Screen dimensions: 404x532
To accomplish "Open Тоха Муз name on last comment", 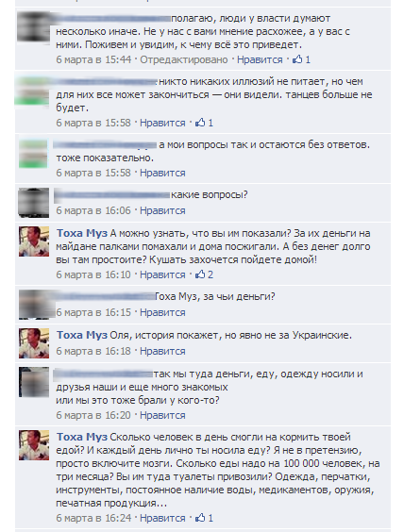I will pyautogui.click(x=82, y=437).
